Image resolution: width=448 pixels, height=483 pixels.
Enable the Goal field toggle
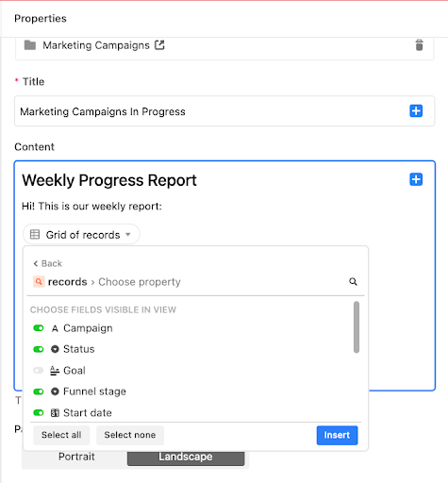click(39, 371)
